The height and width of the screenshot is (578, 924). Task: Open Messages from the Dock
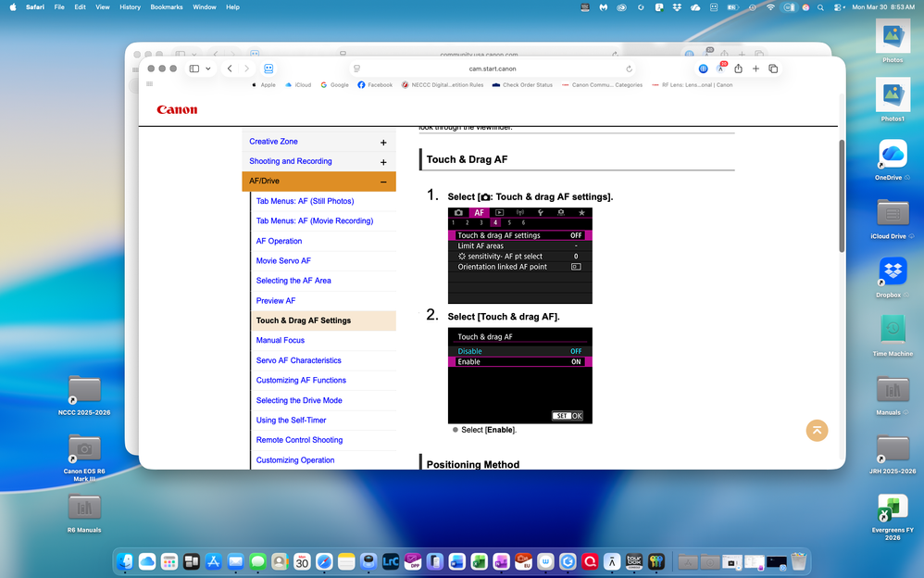click(x=257, y=561)
